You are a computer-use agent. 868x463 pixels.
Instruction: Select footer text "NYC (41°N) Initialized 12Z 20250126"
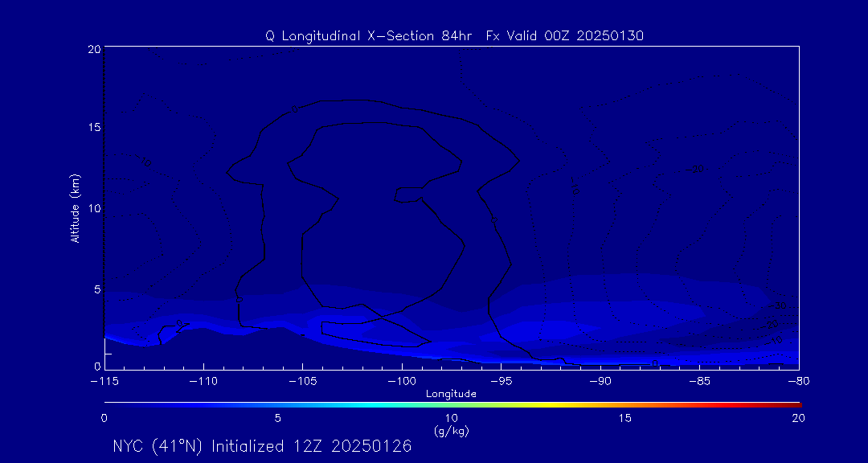pos(262,446)
